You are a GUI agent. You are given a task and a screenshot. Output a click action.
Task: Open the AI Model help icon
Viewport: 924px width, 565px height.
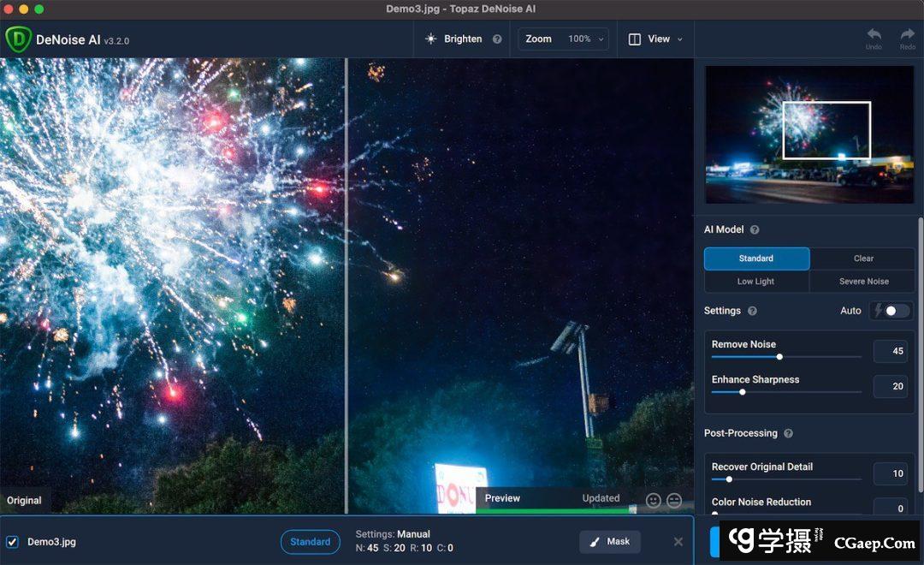click(755, 230)
